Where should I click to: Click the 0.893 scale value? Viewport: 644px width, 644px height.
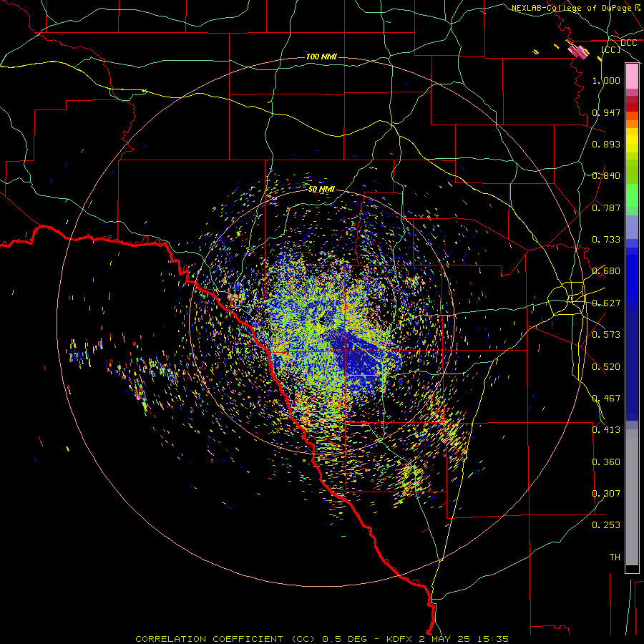click(606, 144)
